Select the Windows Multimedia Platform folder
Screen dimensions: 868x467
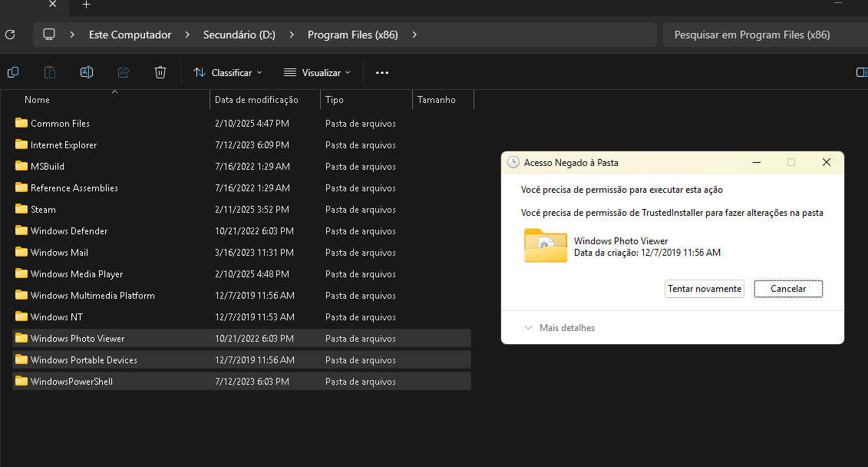pyautogui.click(x=92, y=295)
